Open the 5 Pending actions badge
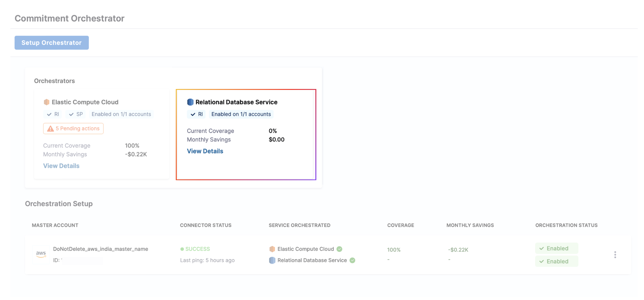This screenshot has width=644, height=300. click(73, 129)
